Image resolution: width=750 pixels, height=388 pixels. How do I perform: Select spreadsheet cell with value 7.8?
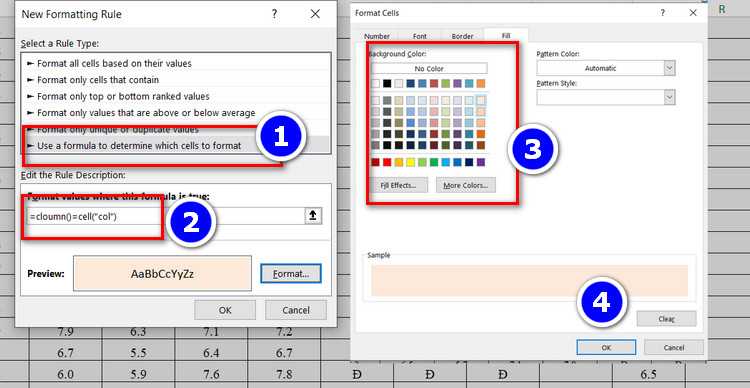284,375
